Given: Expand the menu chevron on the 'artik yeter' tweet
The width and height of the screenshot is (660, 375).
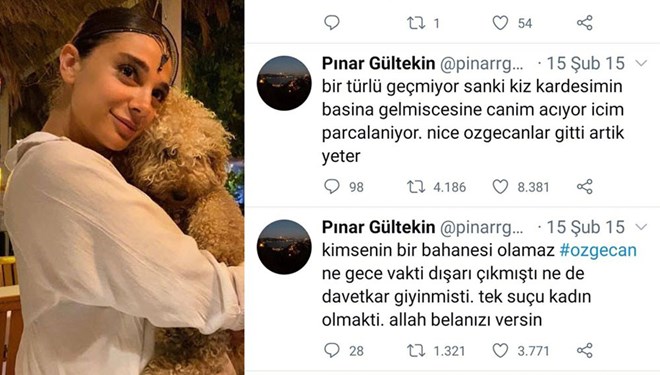Looking at the screenshot, I should [641, 64].
